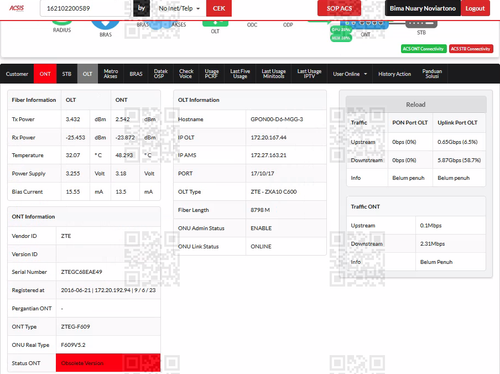
Task: Open the Check Voice tab
Action: 186,74
